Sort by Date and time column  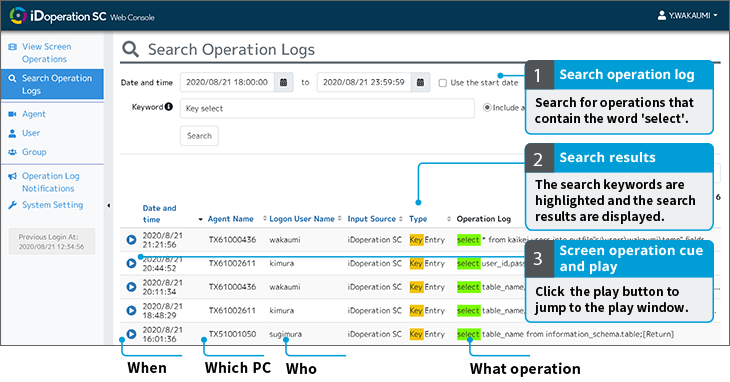pyautogui.click(x=159, y=214)
